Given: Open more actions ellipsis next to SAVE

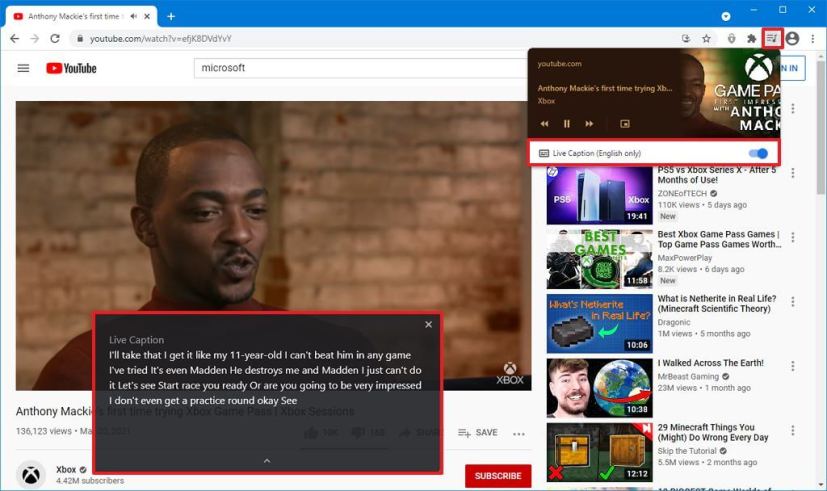Looking at the screenshot, I should pos(519,434).
